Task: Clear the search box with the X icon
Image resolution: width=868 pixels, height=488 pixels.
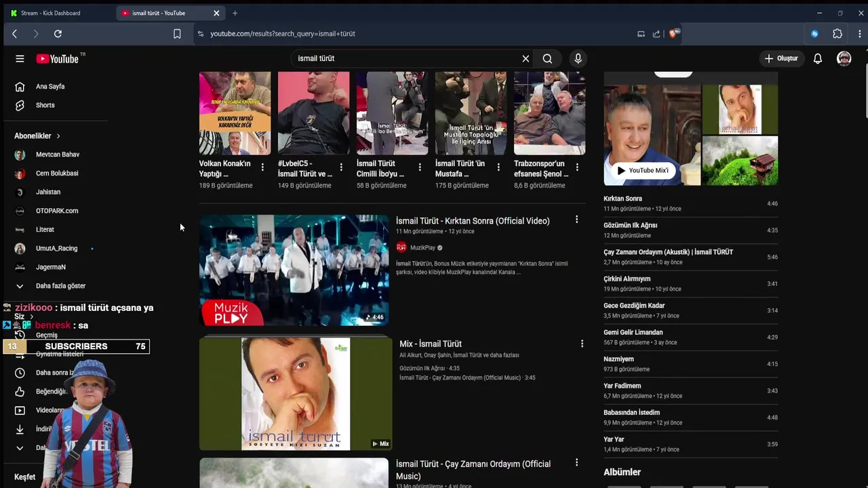Action: [x=526, y=58]
